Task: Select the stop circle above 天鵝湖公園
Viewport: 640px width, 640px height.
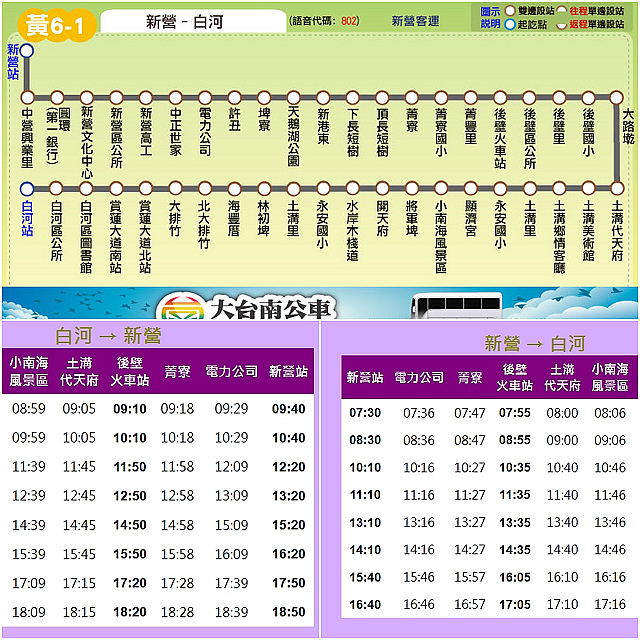Action: click(293, 98)
